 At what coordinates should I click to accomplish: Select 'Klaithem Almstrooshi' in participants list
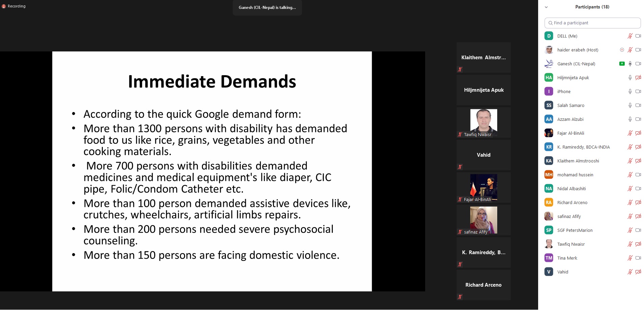(578, 161)
